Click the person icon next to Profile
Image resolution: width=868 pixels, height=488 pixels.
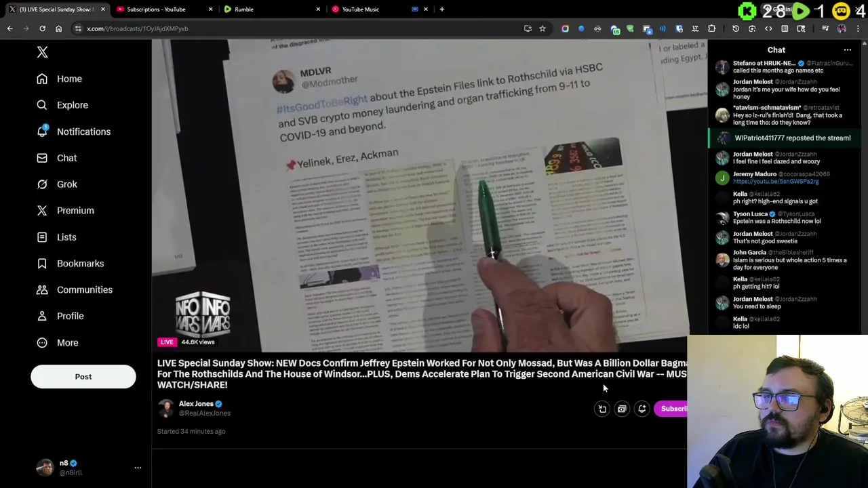pyautogui.click(x=42, y=317)
